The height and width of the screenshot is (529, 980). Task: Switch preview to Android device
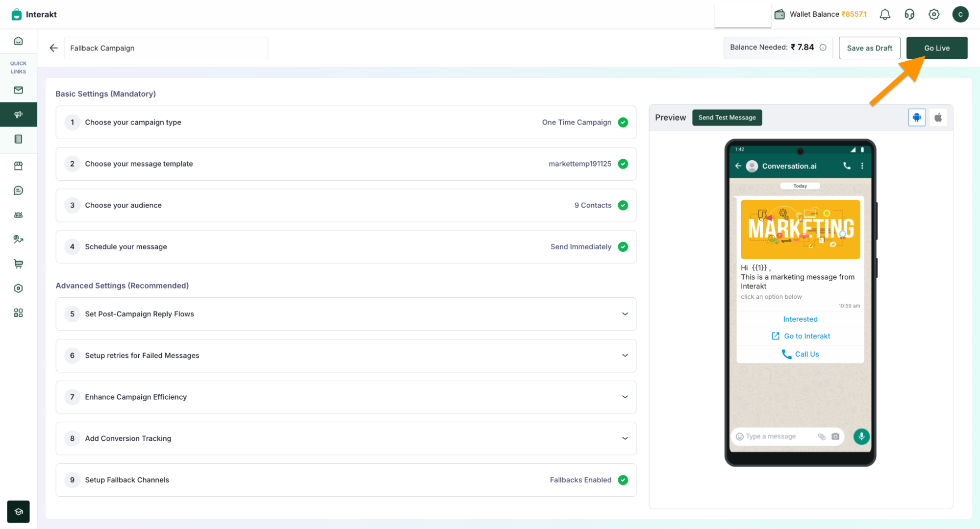coord(916,118)
